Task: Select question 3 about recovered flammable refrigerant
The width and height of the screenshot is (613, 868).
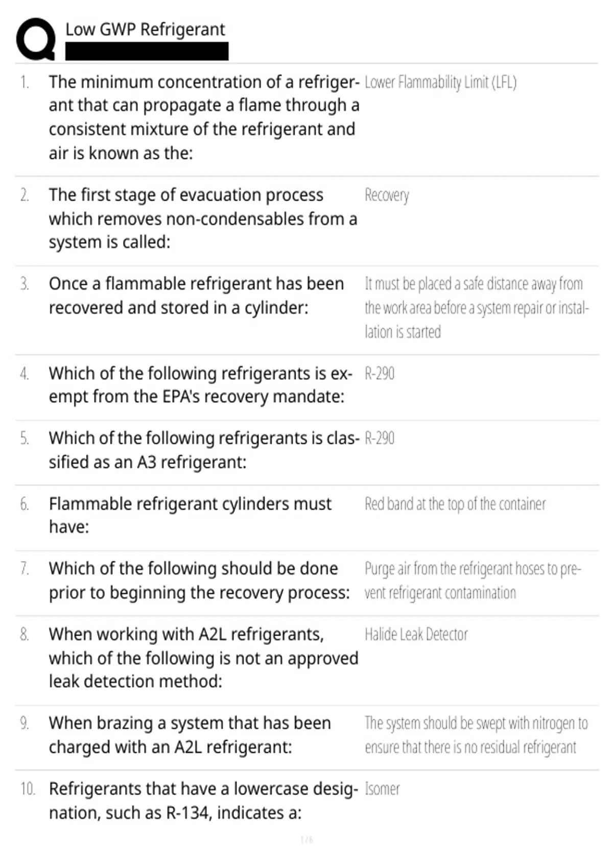Action: tap(196, 296)
